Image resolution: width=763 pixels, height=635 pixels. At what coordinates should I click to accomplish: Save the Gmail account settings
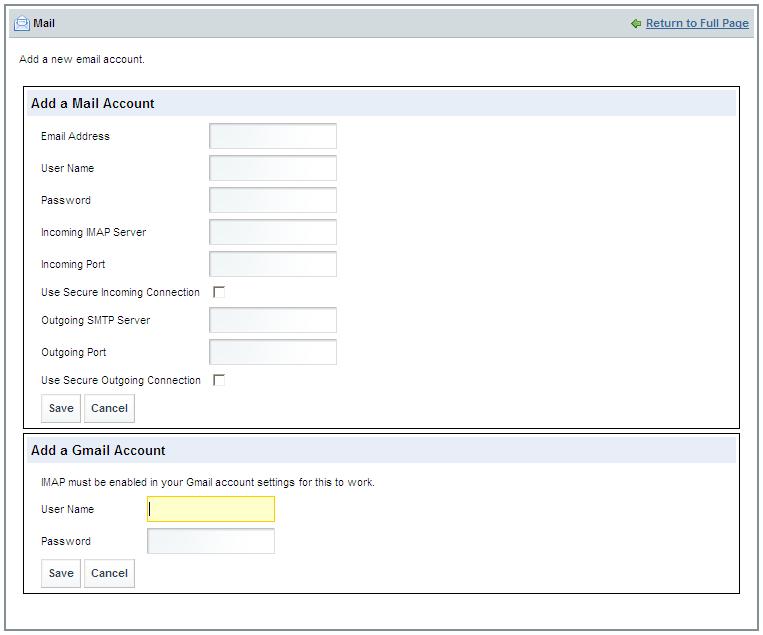pyautogui.click(x=61, y=573)
